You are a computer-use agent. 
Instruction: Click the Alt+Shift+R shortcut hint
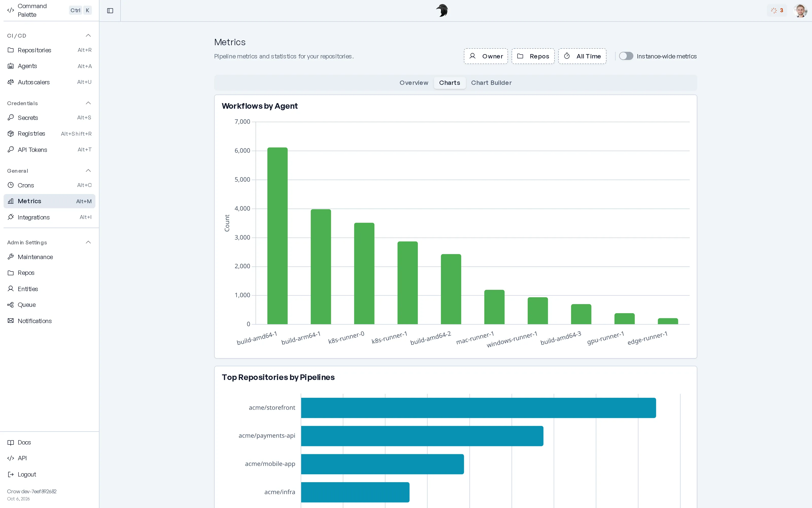(76, 134)
